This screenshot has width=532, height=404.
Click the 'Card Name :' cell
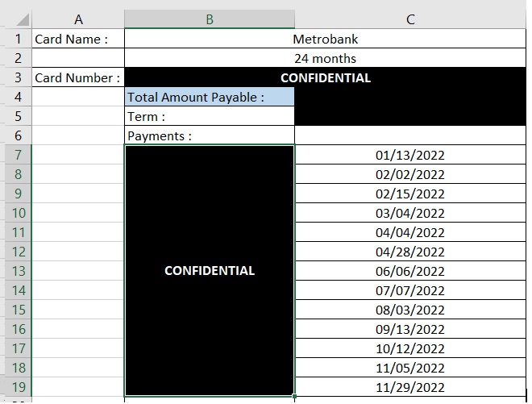[x=78, y=39]
